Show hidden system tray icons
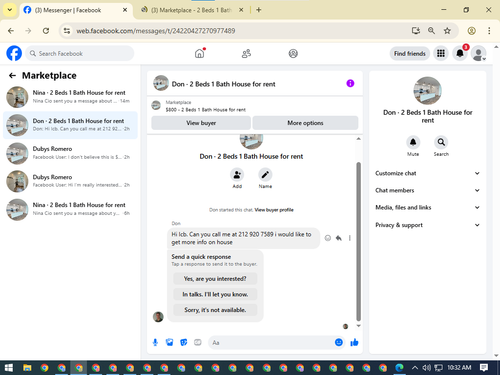This screenshot has height=375, width=500. tap(415, 368)
